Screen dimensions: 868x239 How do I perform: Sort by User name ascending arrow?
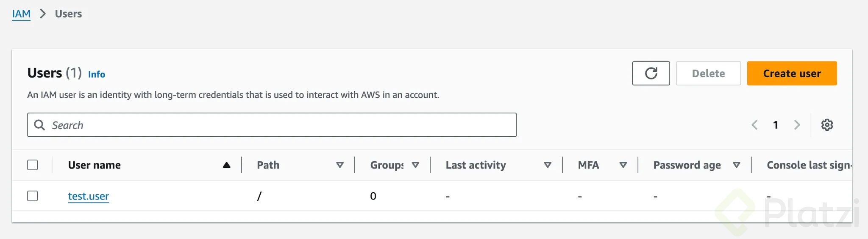coord(227,165)
